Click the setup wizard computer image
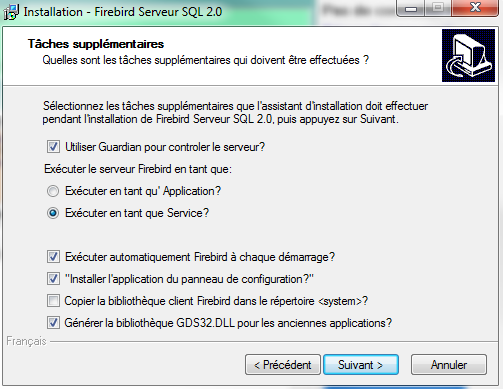503x389 pixels. pos(468,55)
